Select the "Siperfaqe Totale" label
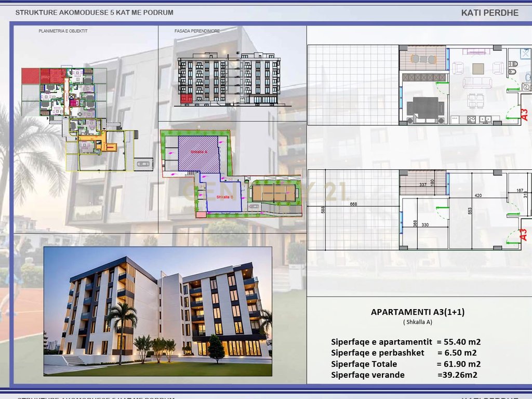Screen dimensions: 532x399 364,364
